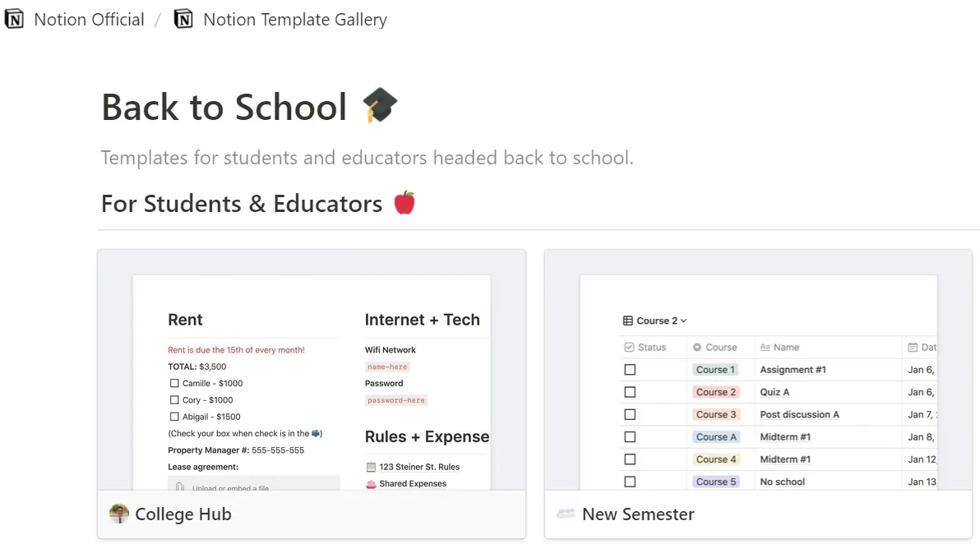
Task: Open the College Hub template
Action: 183,514
